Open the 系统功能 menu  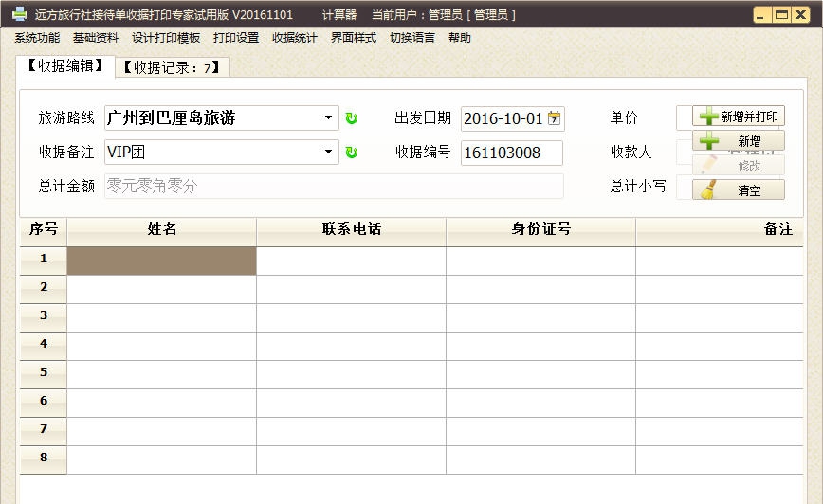tap(37, 38)
